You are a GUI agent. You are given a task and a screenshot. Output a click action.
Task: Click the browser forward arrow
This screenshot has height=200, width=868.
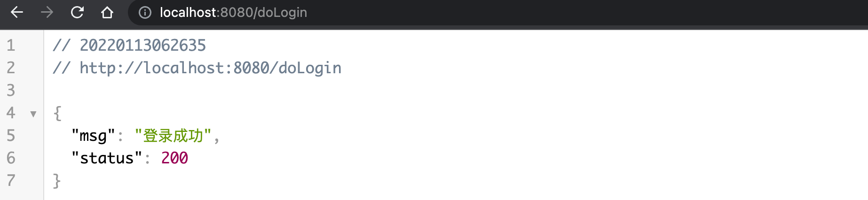pos(47,12)
